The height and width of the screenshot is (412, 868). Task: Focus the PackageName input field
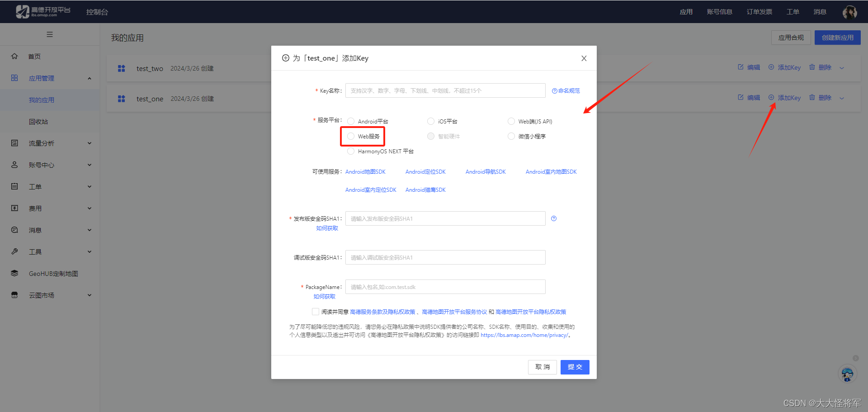(445, 287)
